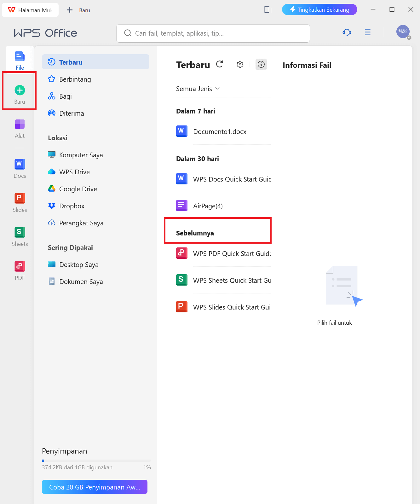Click Coba 20 GB Penyimpanan button
420x504 pixels.
click(95, 487)
